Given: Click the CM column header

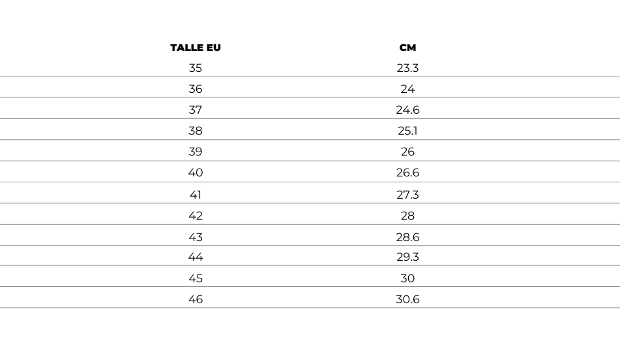Looking at the screenshot, I should click(407, 48).
